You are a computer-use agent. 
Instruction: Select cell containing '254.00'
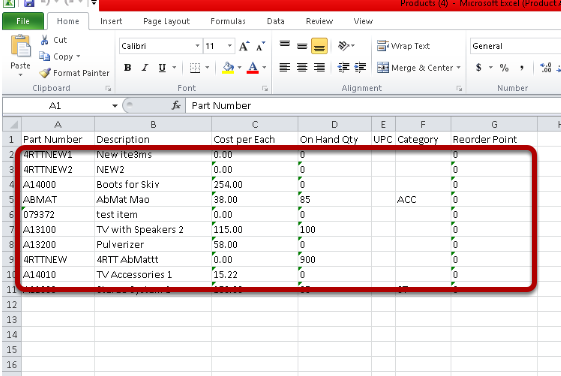(254, 184)
